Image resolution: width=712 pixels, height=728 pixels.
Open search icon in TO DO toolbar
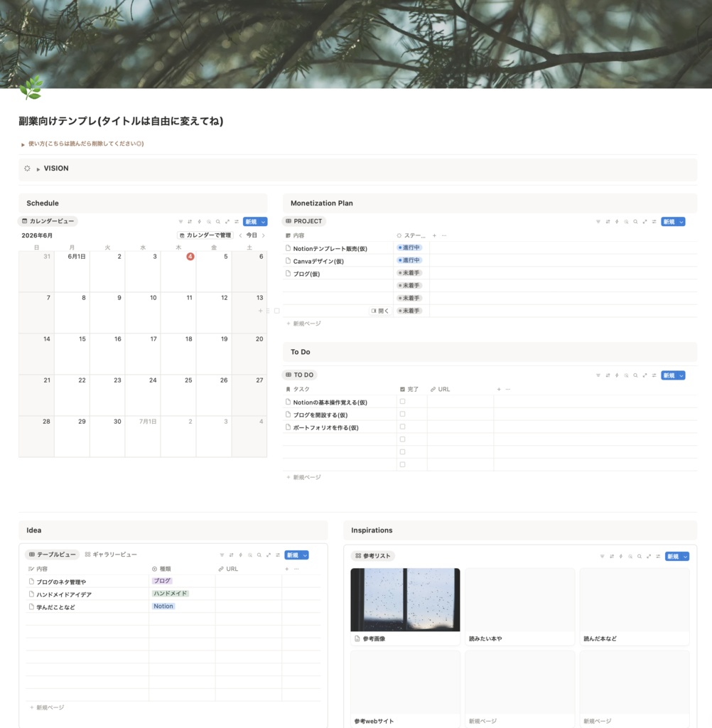click(x=635, y=375)
